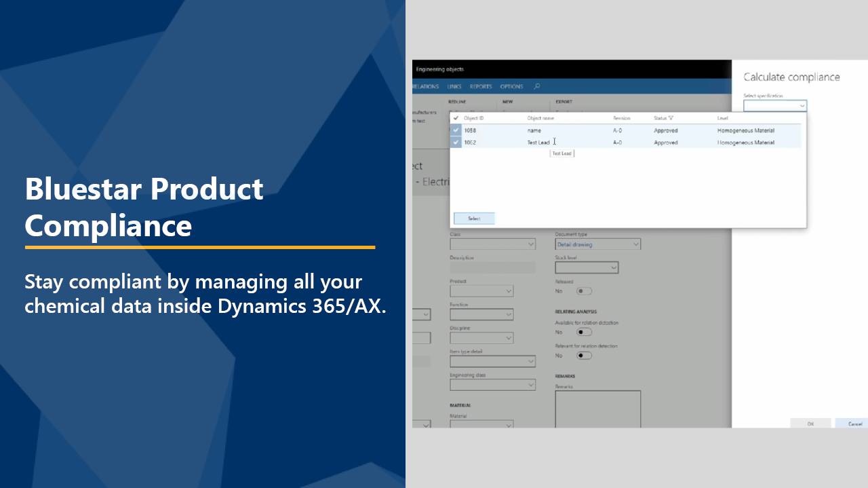This screenshot has height=488, width=868.
Task: Uncheck the row for object 1058
Action: point(456,130)
